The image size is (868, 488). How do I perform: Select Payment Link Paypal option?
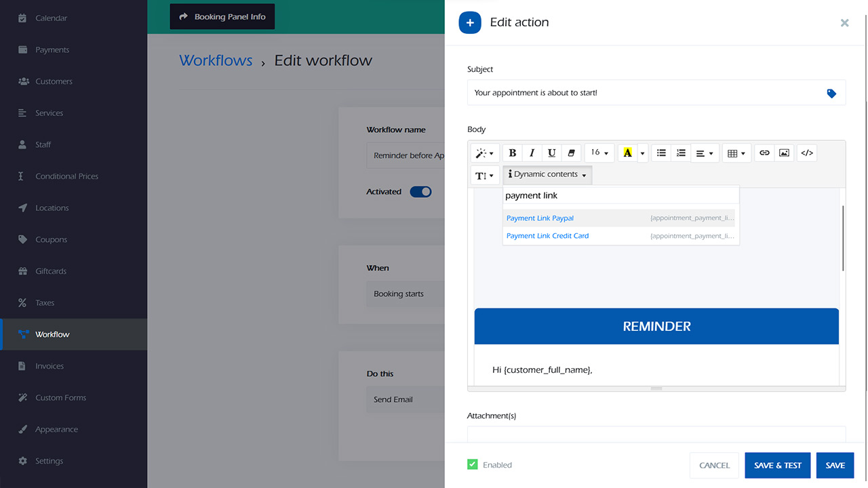(620, 218)
